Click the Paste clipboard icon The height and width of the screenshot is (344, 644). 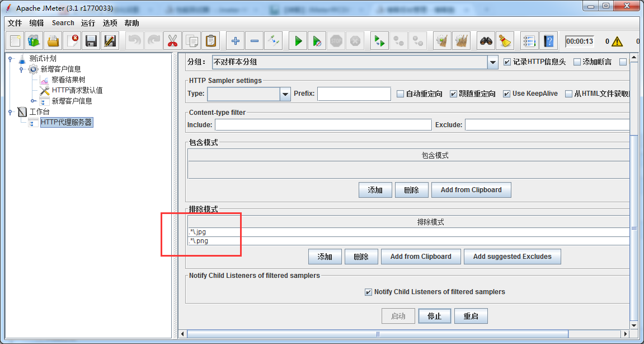click(x=210, y=41)
